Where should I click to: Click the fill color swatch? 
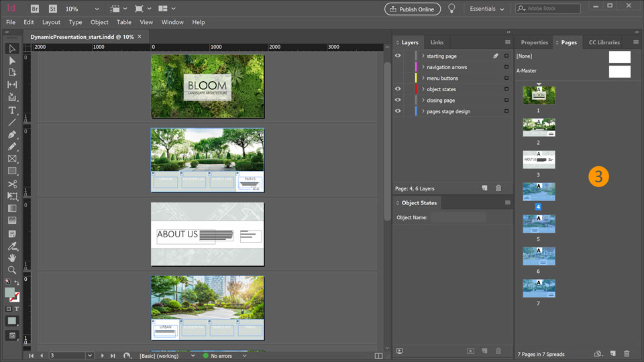[x=10, y=293]
